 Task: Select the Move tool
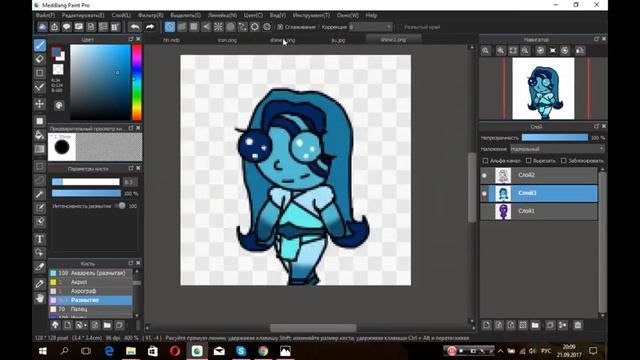(40, 104)
